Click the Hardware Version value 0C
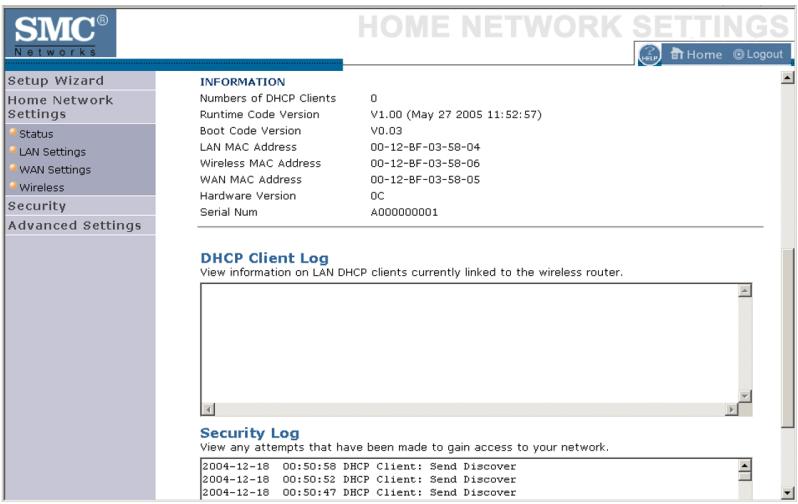The width and height of the screenshot is (798, 504). point(377,196)
